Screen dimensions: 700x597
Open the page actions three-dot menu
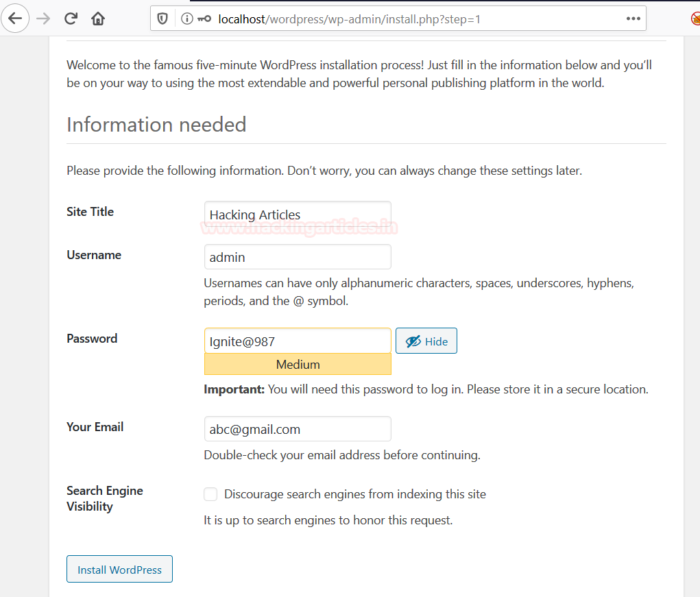(633, 19)
